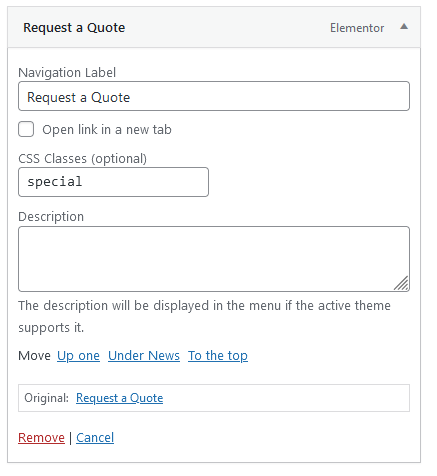Click the 'Open link in a new tab' label text

[107, 130]
